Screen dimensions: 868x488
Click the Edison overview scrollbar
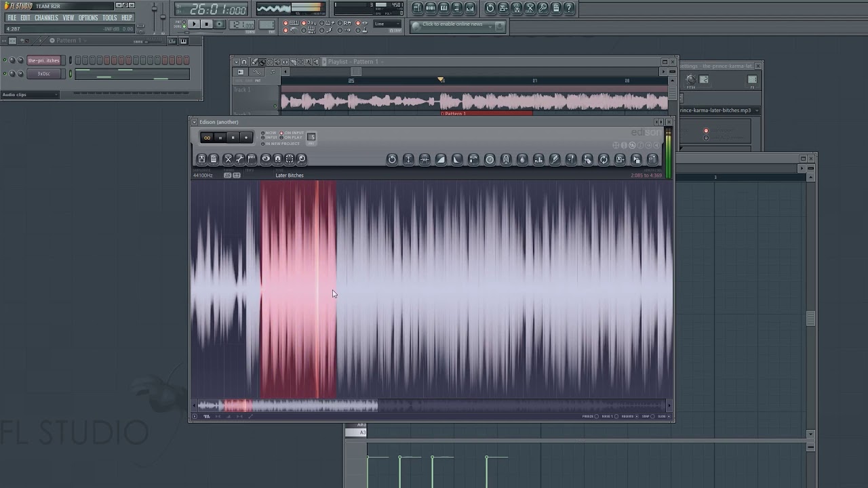[x=431, y=405]
